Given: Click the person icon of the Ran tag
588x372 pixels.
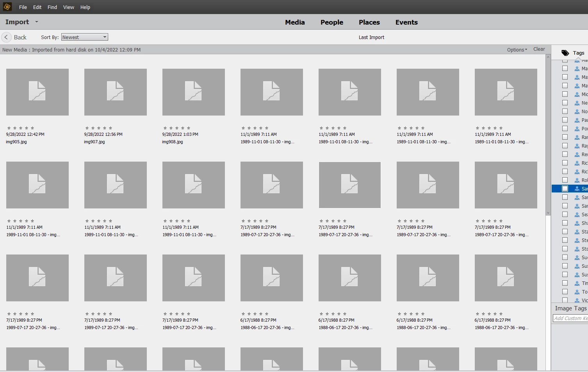Looking at the screenshot, I should (x=577, y=137).
